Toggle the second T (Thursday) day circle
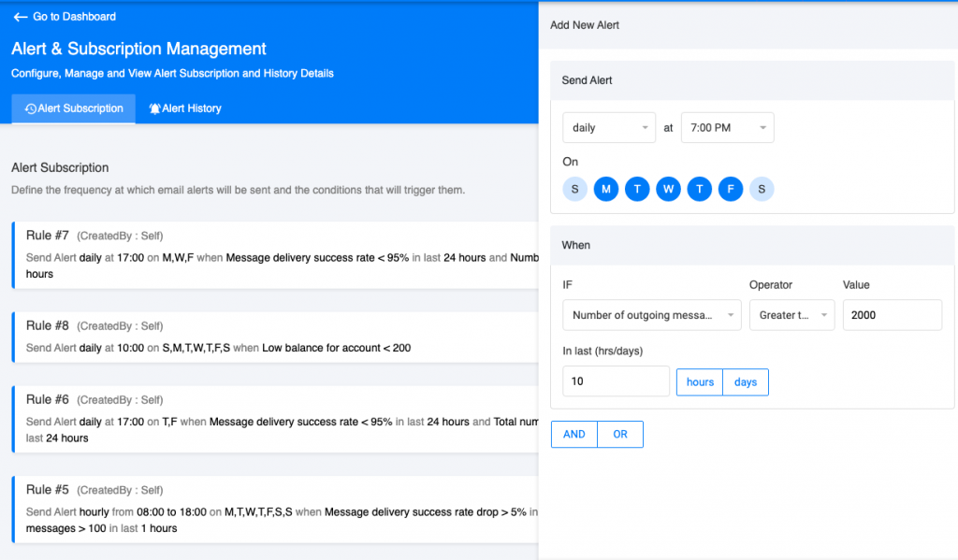958x560 pixels. tap(700, 189)
